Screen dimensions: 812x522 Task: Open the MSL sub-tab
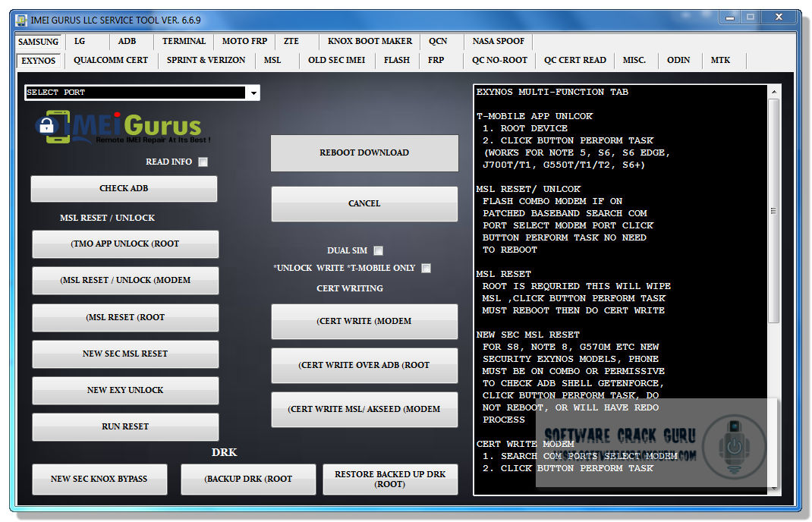point(272,61)
